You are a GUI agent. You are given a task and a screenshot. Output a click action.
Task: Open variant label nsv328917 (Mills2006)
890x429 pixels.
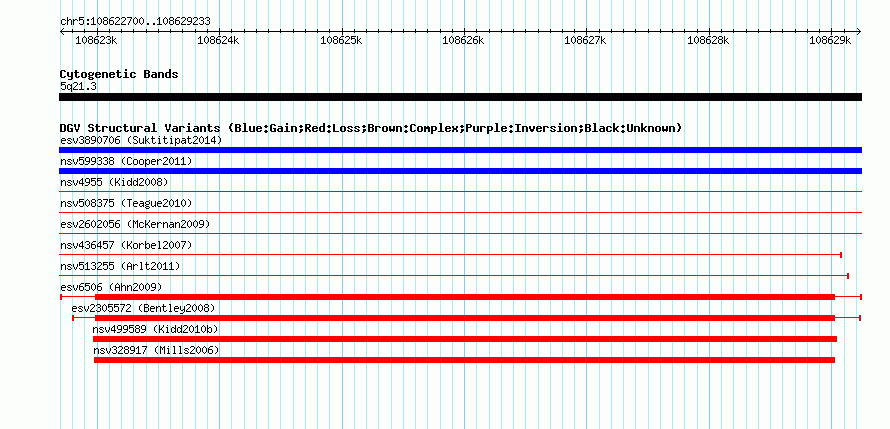(x=156, y=350)
